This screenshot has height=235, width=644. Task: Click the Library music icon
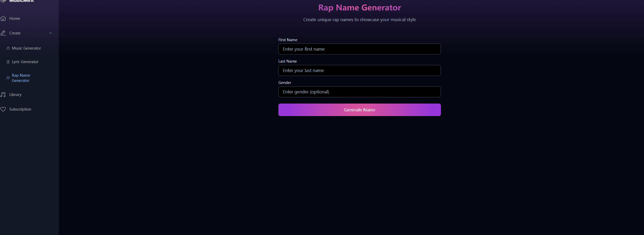click(3, 95)
